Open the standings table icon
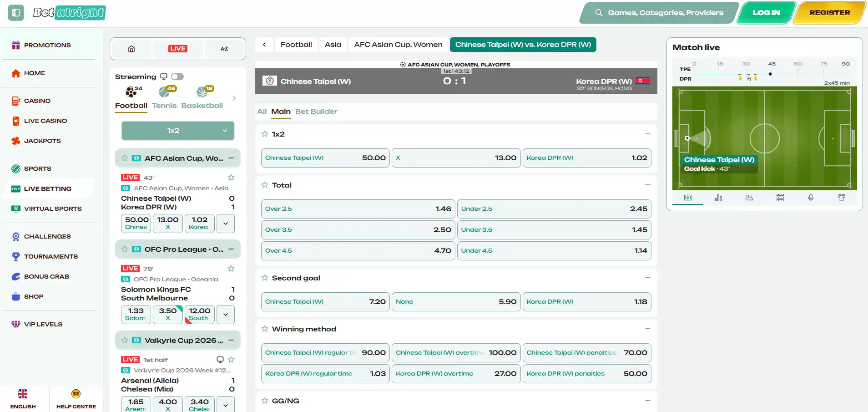868x412 pixels. click(x=780, y=198)
